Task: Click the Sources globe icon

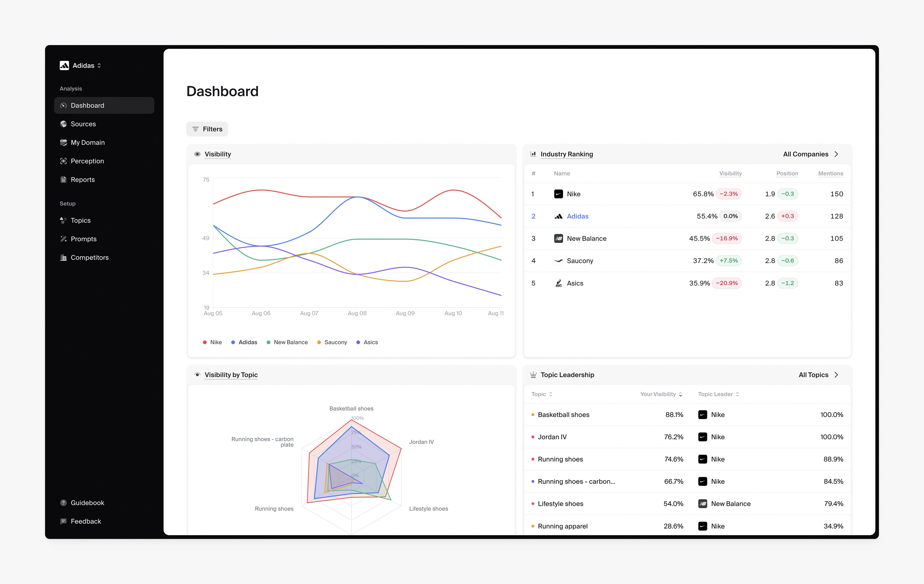Action: tap(63, 124)
